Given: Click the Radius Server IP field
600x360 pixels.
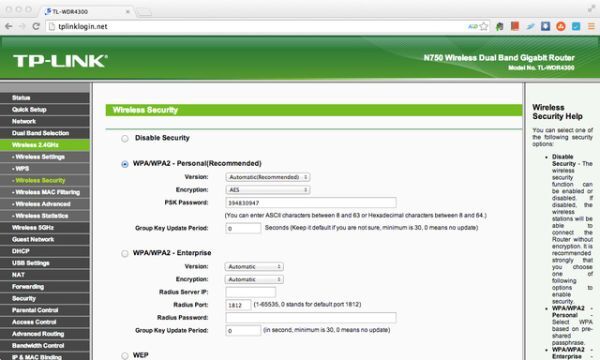Looking at the screenshot, I should pyautogui.click(x=251, y=292).
